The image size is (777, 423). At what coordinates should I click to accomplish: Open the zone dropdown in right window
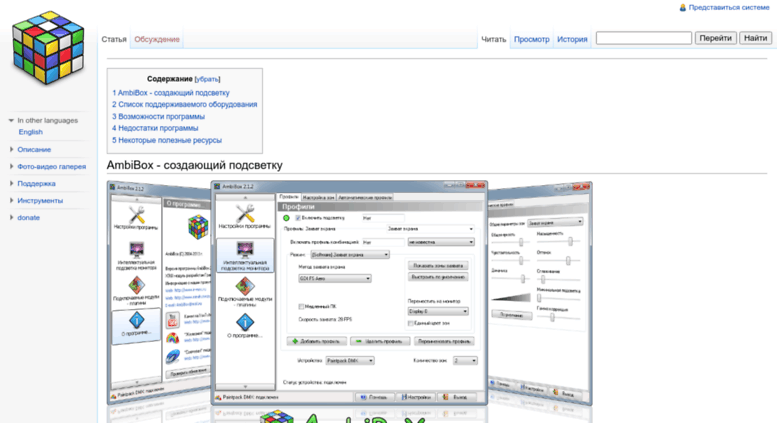tap(555, 222)
